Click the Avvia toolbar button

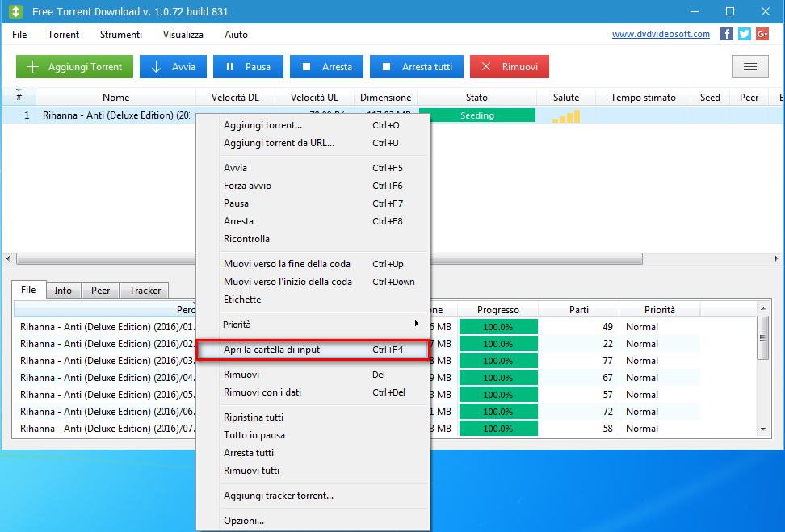(x=173, y=66)
